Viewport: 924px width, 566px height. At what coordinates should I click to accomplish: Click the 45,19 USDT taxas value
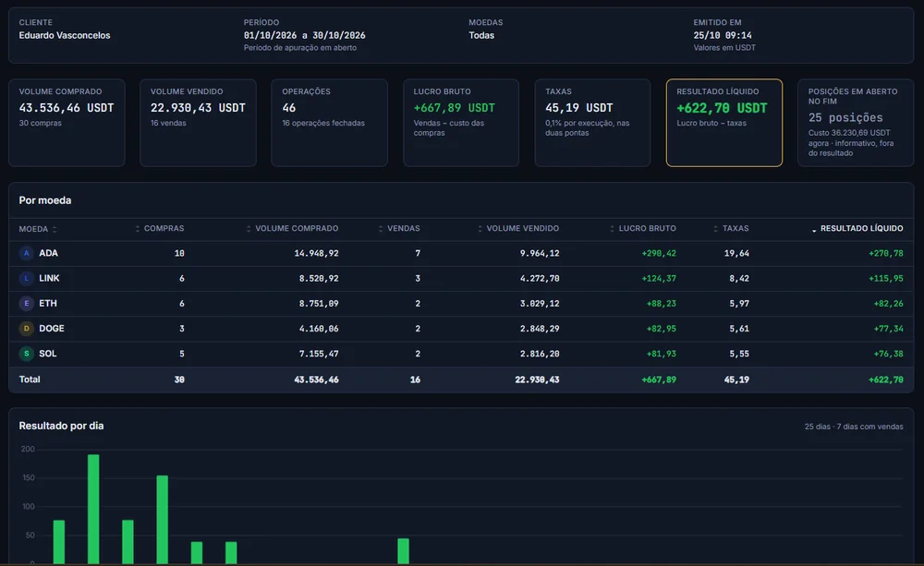[x=578, y=108]
